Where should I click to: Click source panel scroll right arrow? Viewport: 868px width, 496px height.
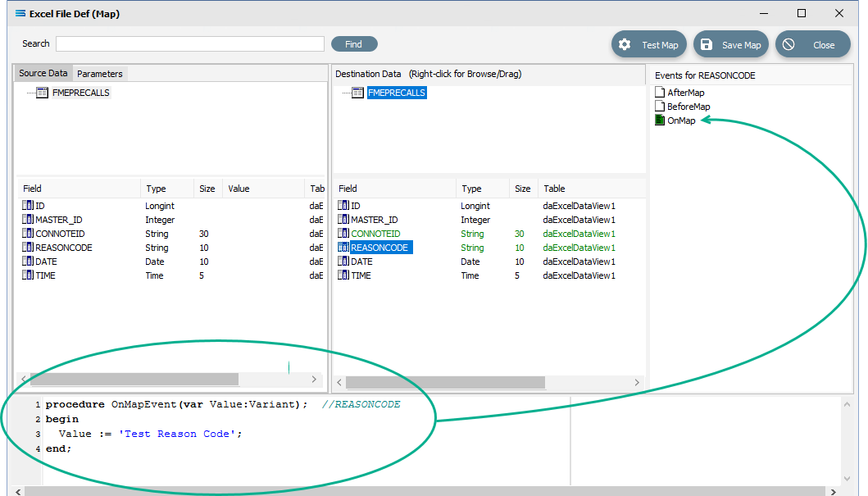coord(314,380)
